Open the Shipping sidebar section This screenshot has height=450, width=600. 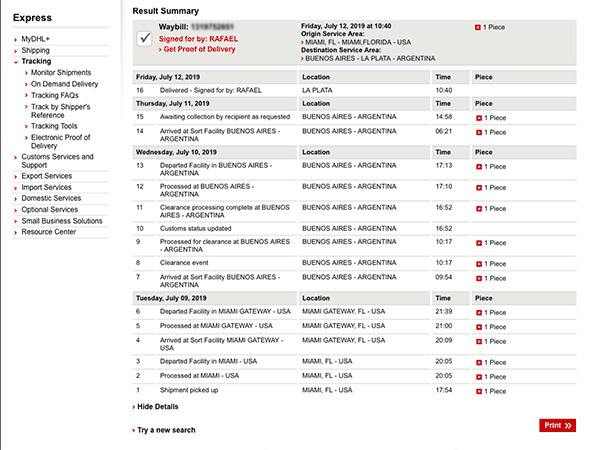35,51
